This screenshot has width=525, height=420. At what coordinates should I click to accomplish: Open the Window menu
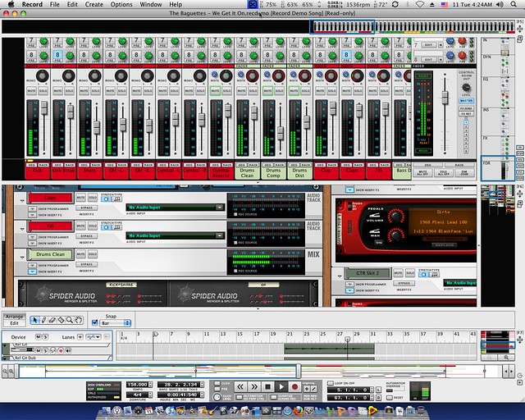[x=151, y=4]
